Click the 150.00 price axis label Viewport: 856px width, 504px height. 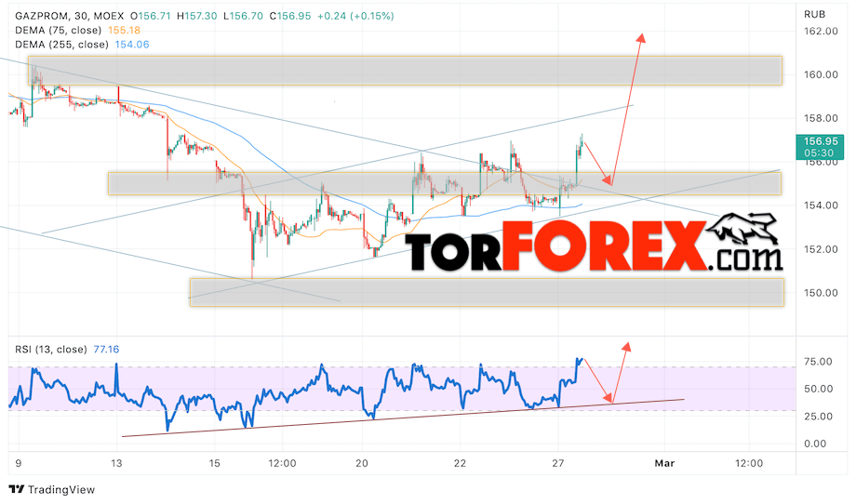821,293
